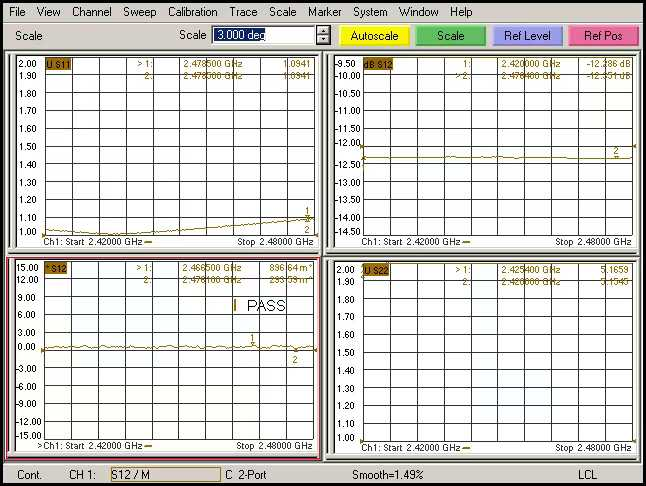Open the Sweep menu
Image resolution: width=646 pixels, height=486 pixels.
point(139,12)
